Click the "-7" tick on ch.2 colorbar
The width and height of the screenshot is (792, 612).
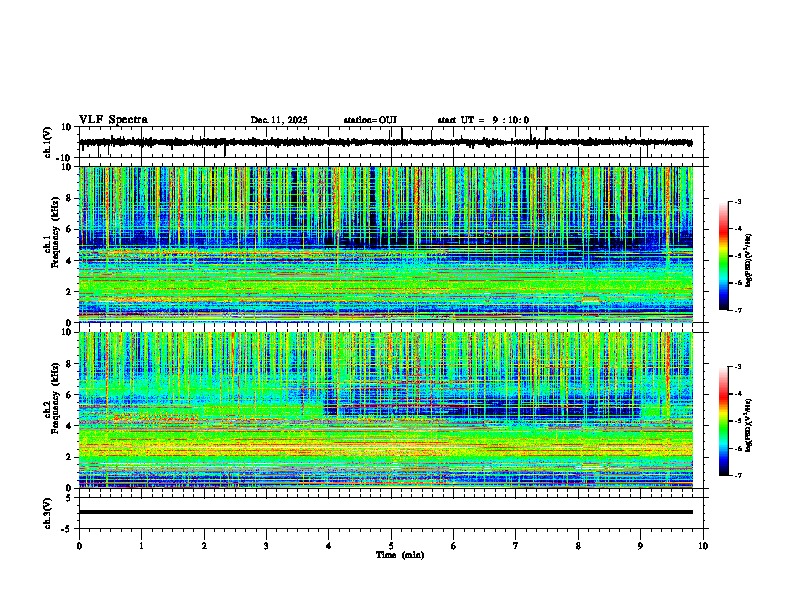click(737, 476)
